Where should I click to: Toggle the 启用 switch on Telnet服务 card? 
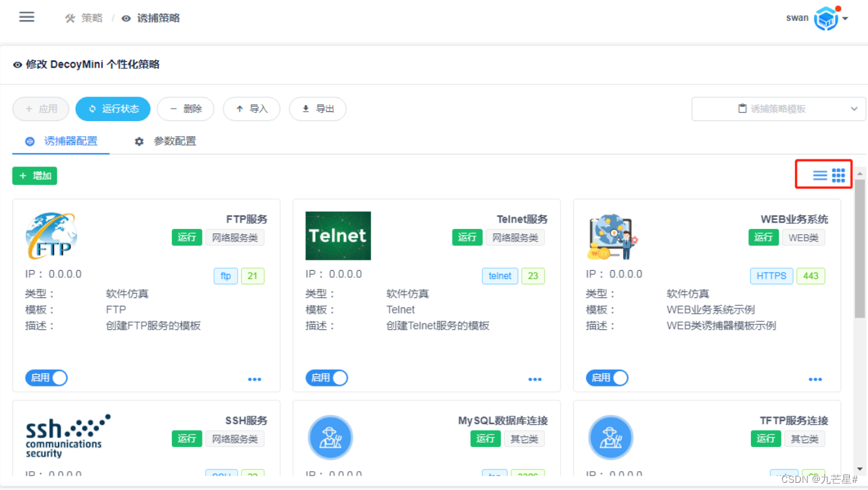(327, 377)
